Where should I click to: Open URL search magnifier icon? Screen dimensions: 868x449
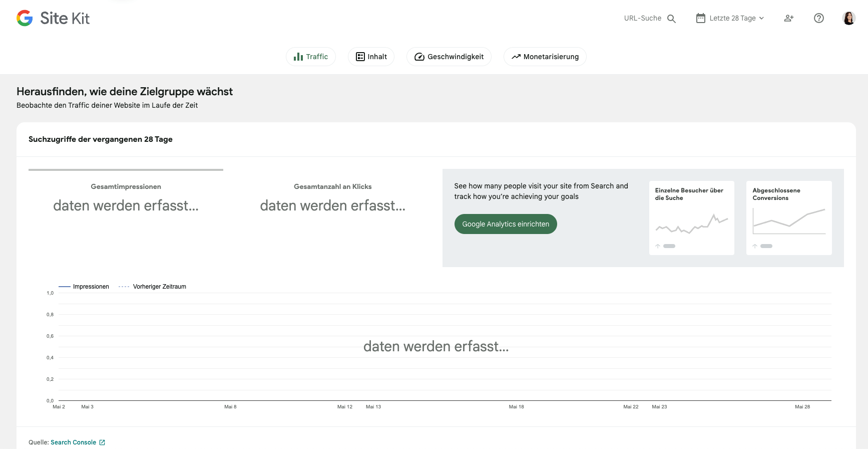click(672, 19)
